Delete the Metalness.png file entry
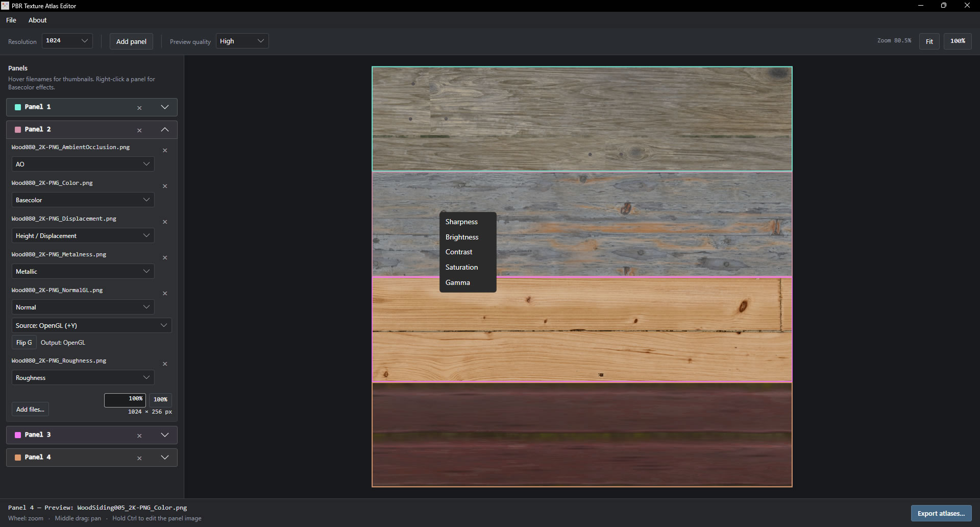The image size is (980, 527). click(x=165, y=257)
